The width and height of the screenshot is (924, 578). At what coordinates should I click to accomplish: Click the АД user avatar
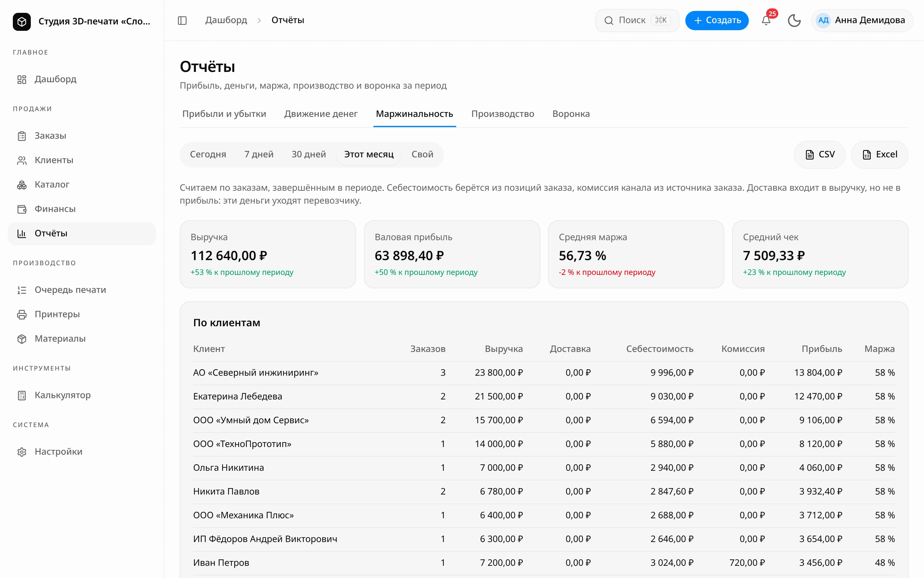tap(823, 20)
